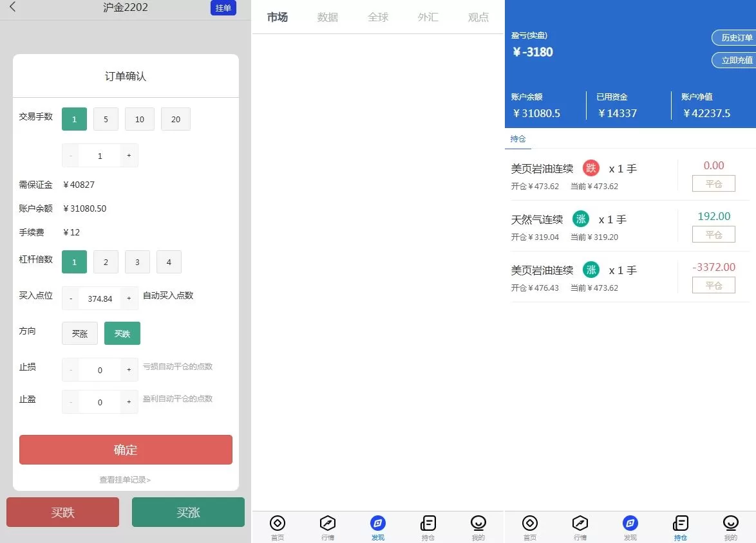Click 自动买入点数 label
The height and width of the screenshot is (543, 756).
tap(168, 295)
